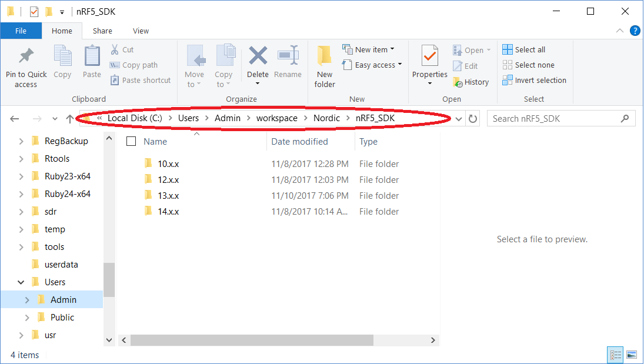
Task: Expand the RegBackup tree node
Action: tap(21, 141)
